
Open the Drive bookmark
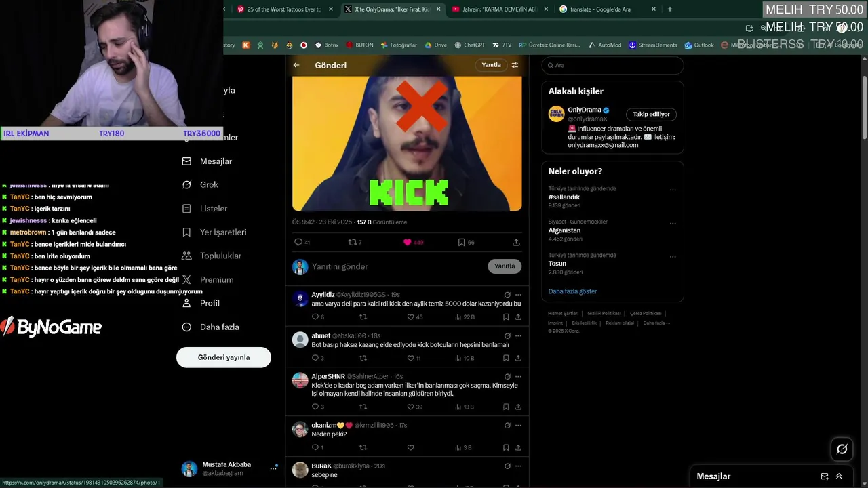(x=435, y=45)
